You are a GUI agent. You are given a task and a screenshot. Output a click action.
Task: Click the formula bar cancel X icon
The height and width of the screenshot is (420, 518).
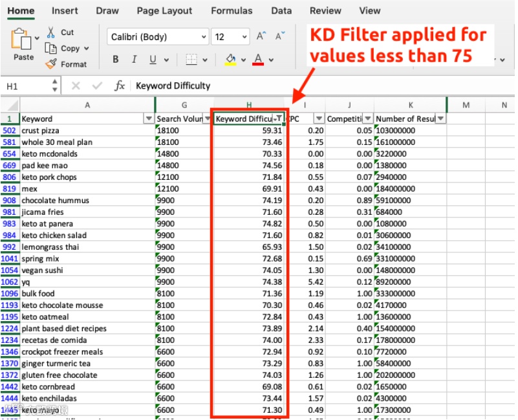(76, 86)
